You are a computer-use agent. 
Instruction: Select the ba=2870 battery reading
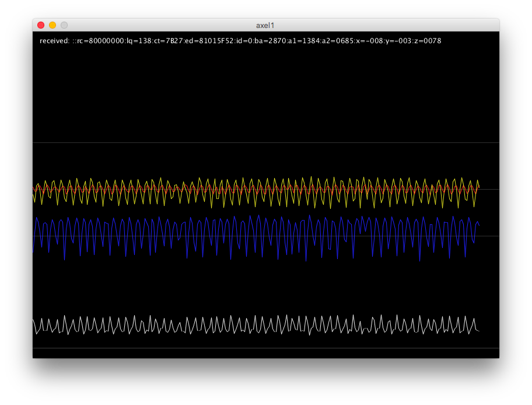pos(268,41)
